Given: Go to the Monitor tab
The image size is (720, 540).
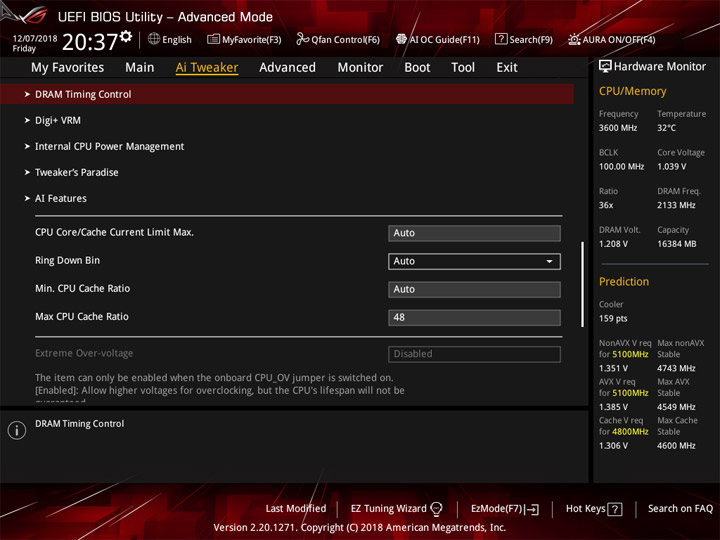Looking at the screenshot, I should 360,68.
